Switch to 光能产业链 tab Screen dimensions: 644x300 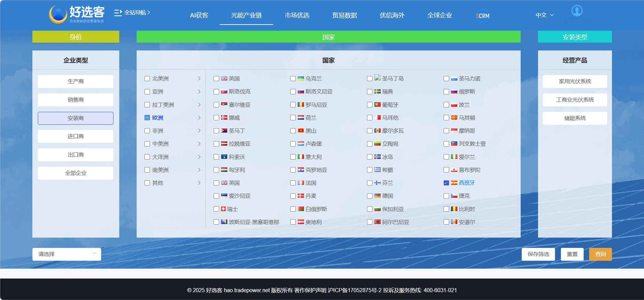coord(246,15)
